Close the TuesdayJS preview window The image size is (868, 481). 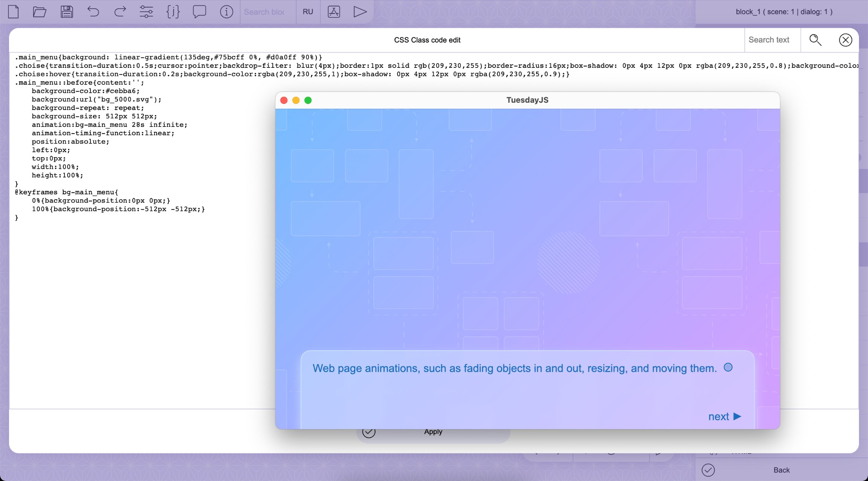(x=284, y=100)
